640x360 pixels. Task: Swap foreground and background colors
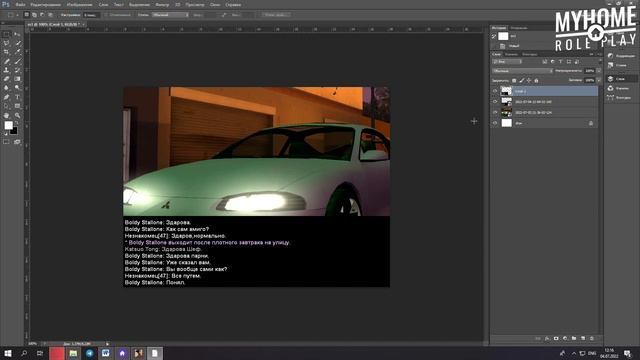point(17,122)
